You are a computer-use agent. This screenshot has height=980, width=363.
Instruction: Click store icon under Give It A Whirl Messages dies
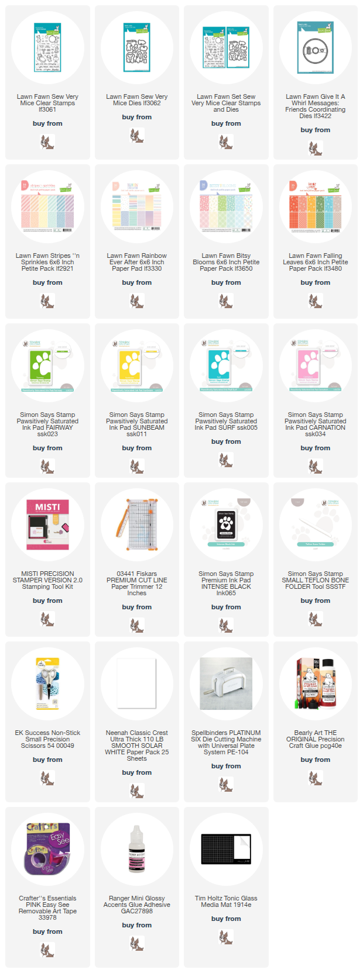tap(316, 149)
